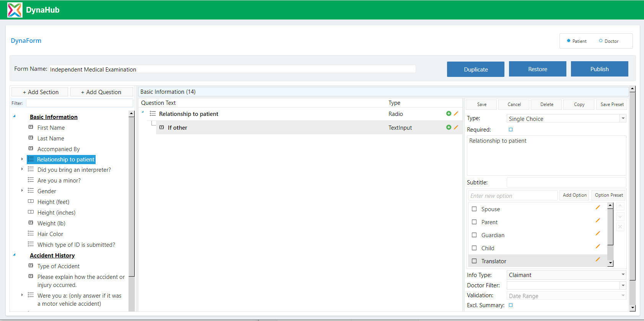
Task: Click the Add Option button
Action: point(574,195)
